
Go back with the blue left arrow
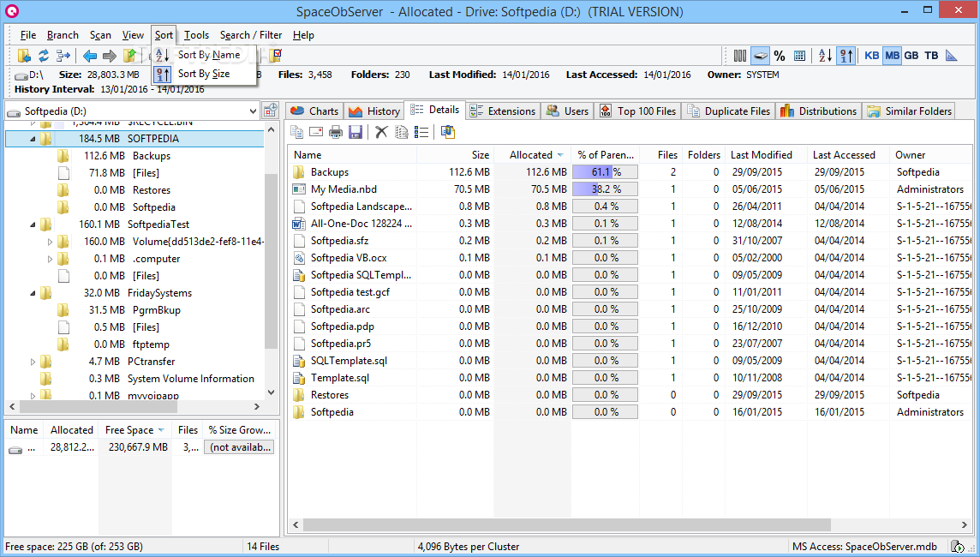pos(90,56)
